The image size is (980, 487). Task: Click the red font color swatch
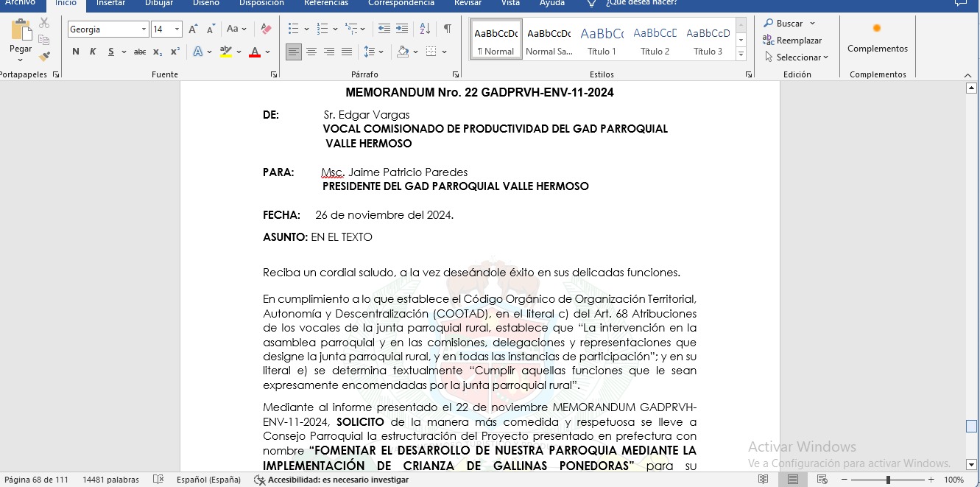tap(254, 52)
